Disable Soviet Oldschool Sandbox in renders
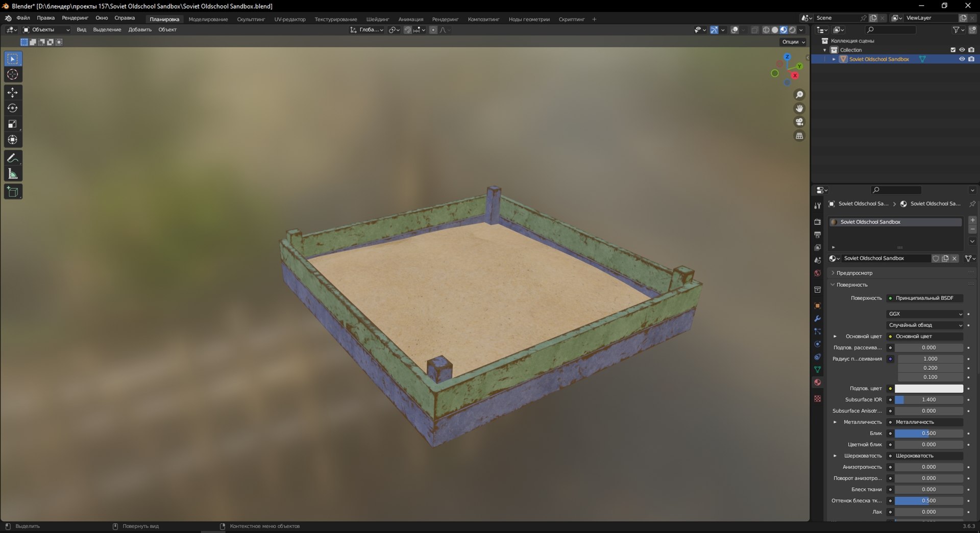The width and height of the screenshot is (980, 533). (971, 59)
